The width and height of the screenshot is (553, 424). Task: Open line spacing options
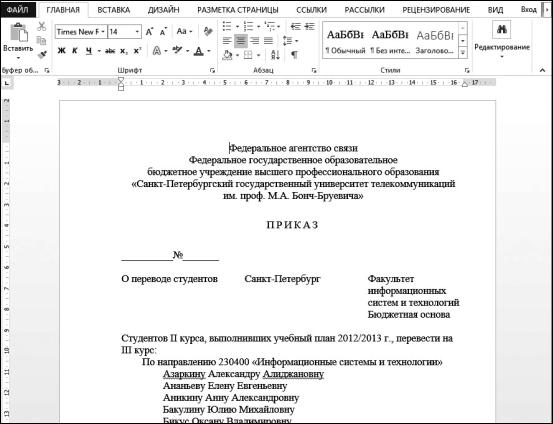point(287,41)
